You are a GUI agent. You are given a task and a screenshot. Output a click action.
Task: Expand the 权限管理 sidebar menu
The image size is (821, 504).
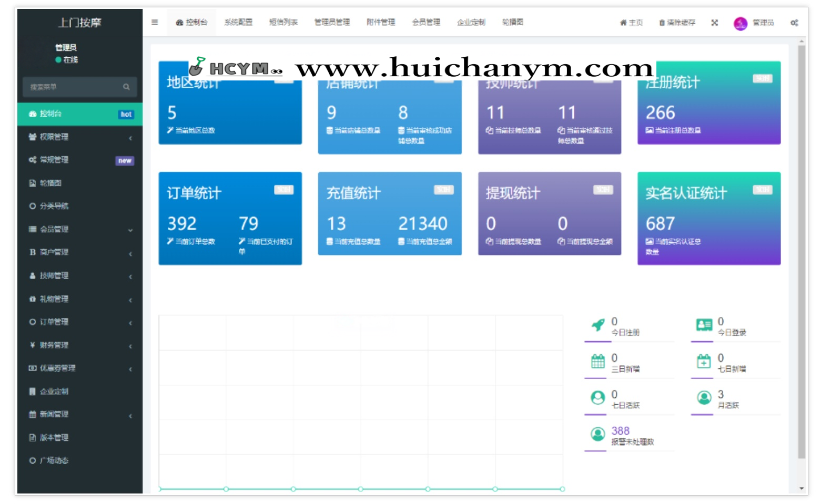(79, 137)
